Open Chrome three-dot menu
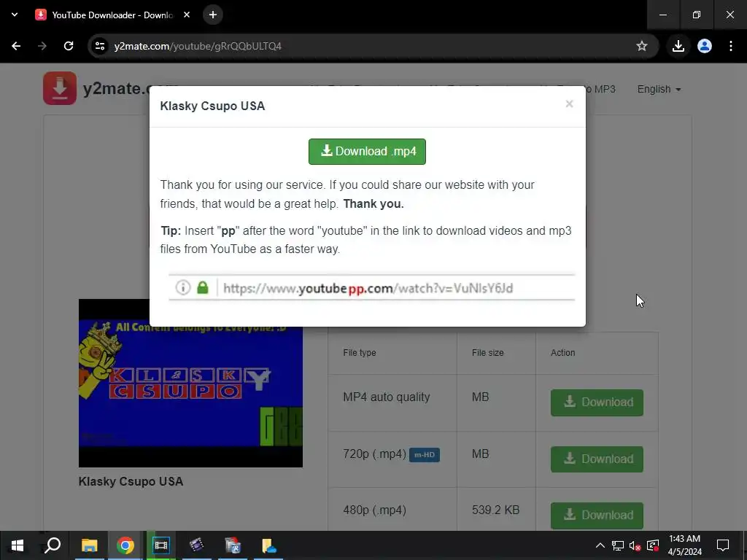The image size is (747, 560). (x=731, y=46)
